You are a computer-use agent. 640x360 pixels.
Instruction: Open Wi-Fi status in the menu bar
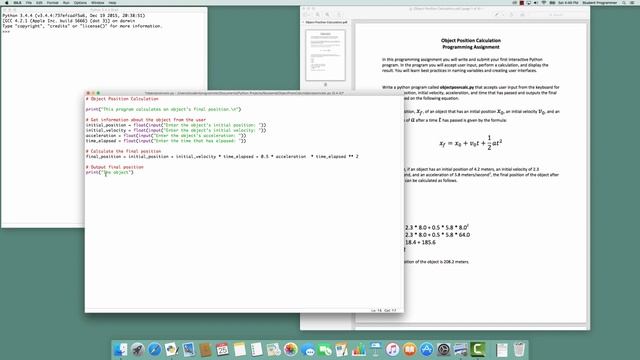pos(544,2)
